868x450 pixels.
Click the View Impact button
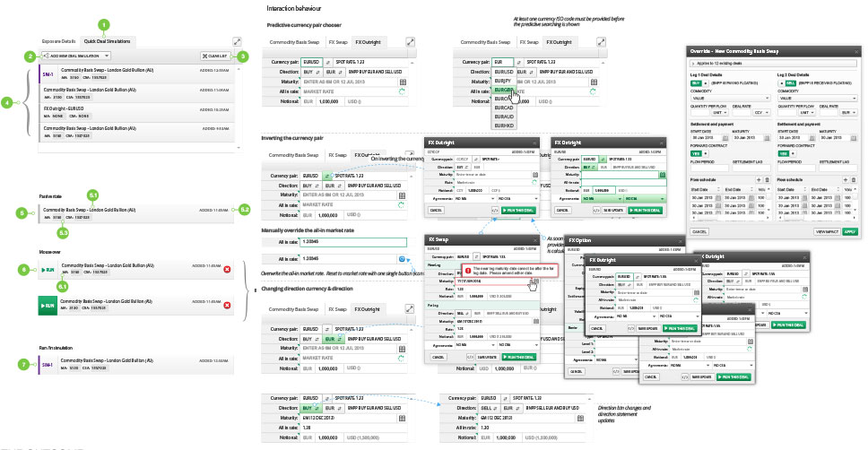coord(824,231)
